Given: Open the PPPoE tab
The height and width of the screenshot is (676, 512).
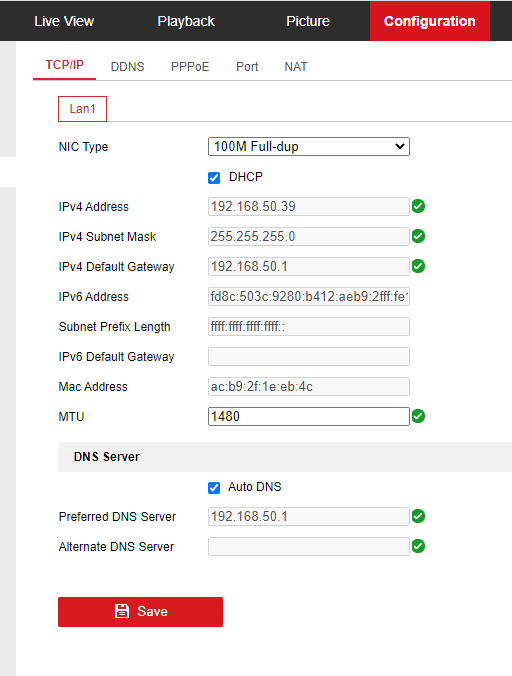Looking at the screenshot, I should pos(190,67).
